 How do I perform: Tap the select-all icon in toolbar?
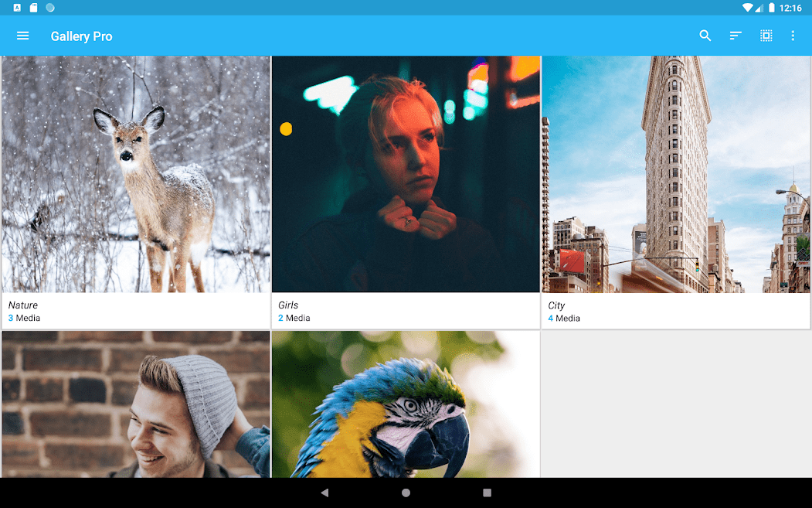click(x=766, y=36)
